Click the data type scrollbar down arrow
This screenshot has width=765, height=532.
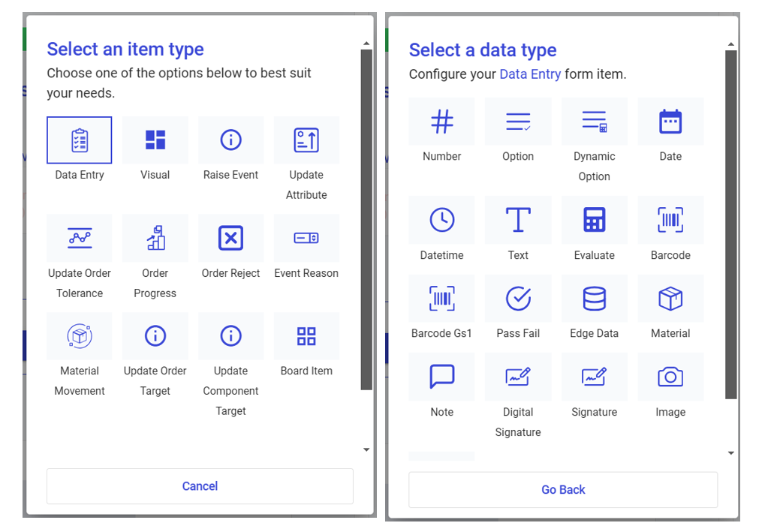click(x=730, y=453)
